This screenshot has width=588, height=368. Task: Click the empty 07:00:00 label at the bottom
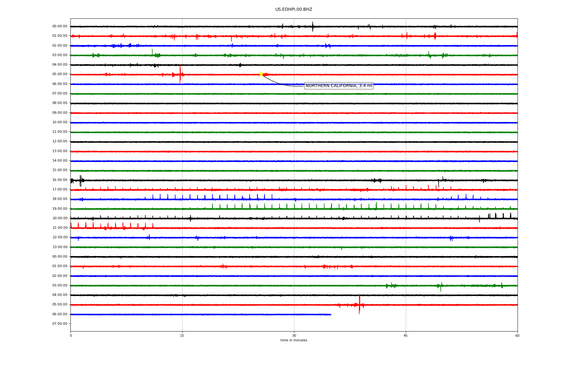tap(60, 324)
